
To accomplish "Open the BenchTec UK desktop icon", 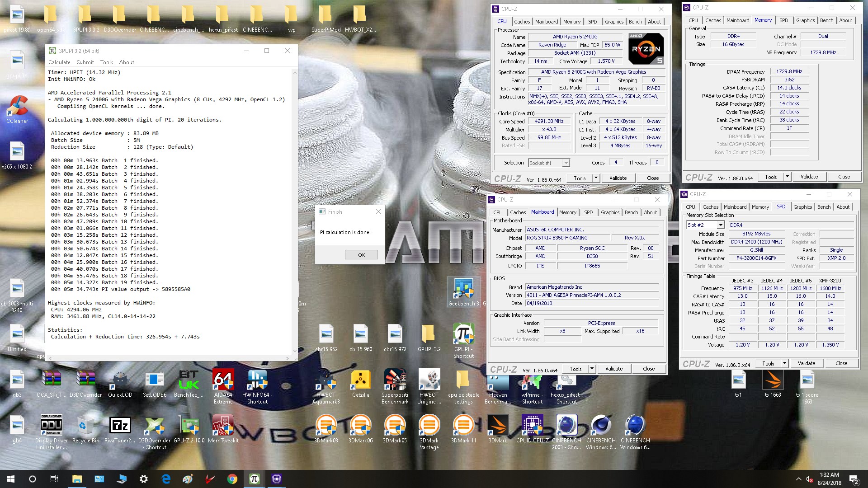I will (189, 383).
